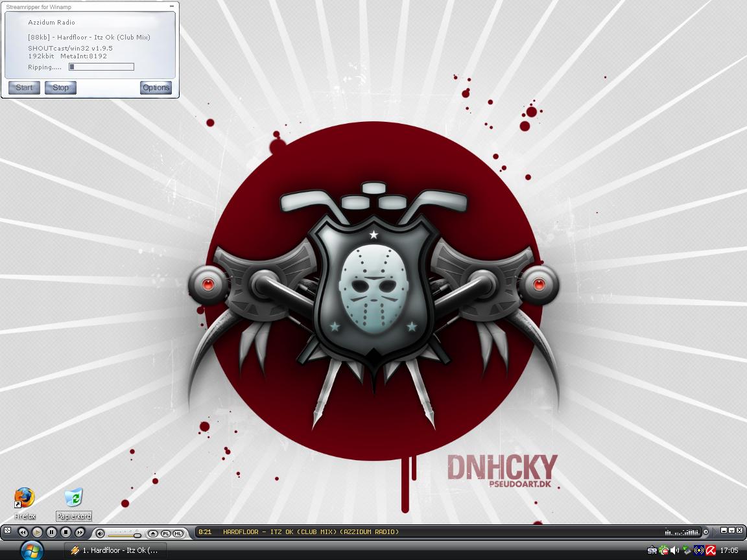
Task: Start ripping in Streamripper
Action: (x=24, y=87)
